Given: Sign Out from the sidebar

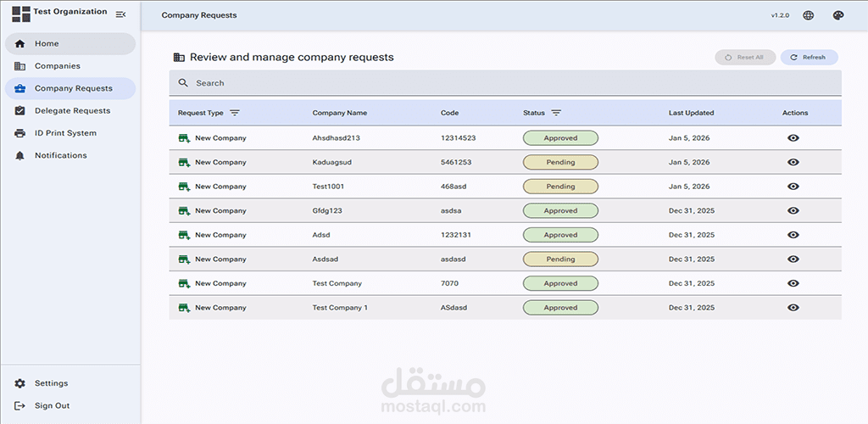Looking at the screenshot, I should [52, 405].
